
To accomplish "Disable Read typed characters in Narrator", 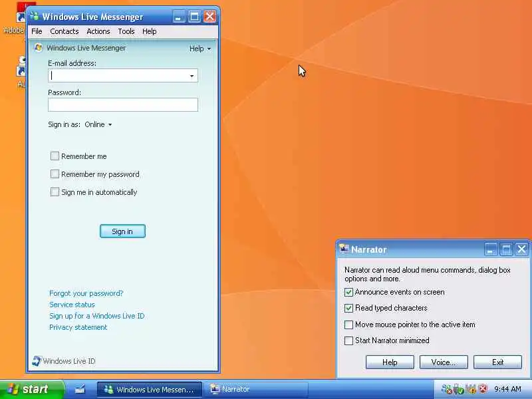I will click(348, 308).
